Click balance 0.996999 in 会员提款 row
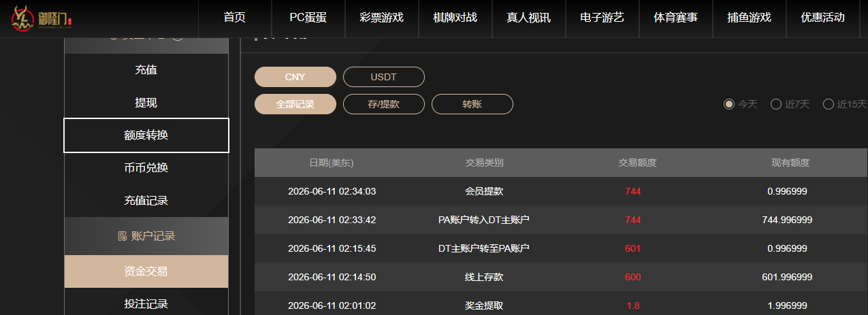The width and height of the screenshot is (868, 315). (787, 191)
